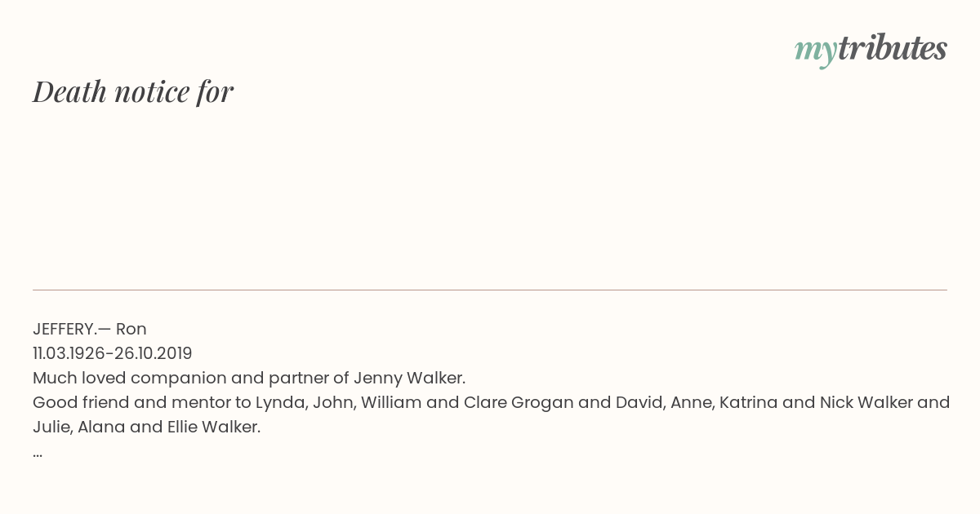Click the mytributes logo
980x514 pixels.
pyautogui.click(x=871, y=50)
